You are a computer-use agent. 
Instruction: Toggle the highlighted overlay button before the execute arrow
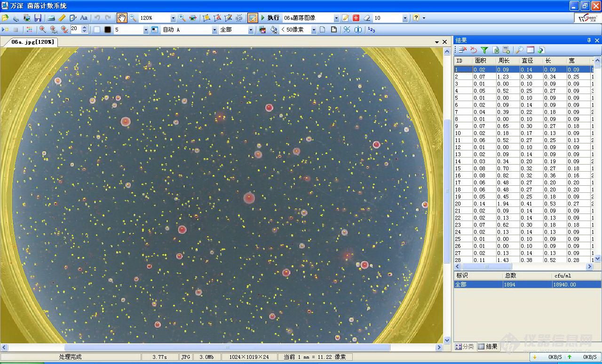pos(253,18)
